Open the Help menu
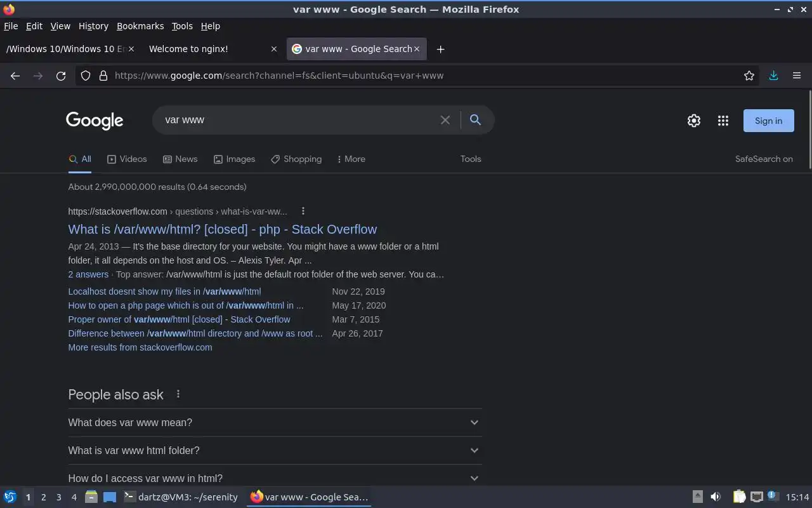 211,26
